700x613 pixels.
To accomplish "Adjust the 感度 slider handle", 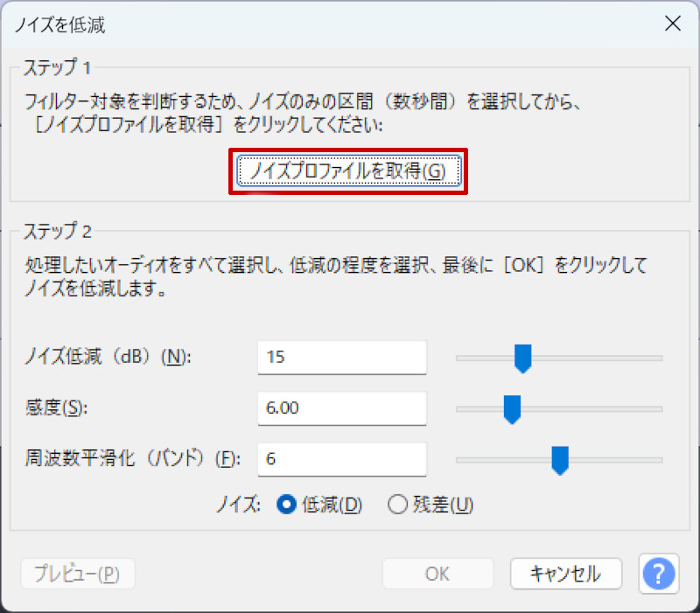I will pyautogui.click(x=511, y=409).
